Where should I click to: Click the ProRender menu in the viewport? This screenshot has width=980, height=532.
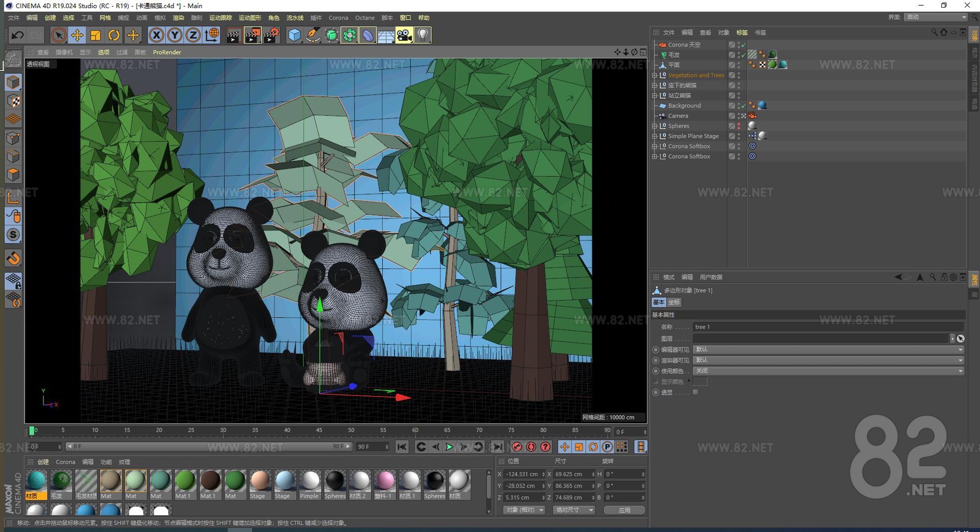pos(167,52)
